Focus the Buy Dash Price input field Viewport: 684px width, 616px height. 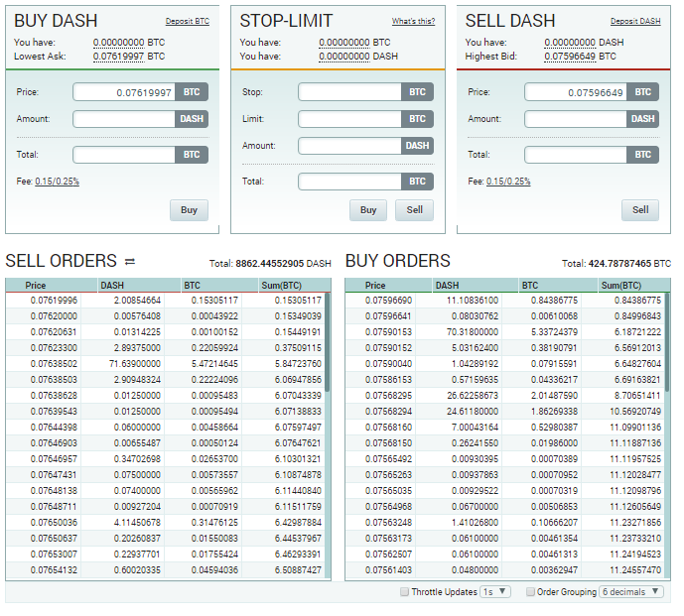(124, 92)
